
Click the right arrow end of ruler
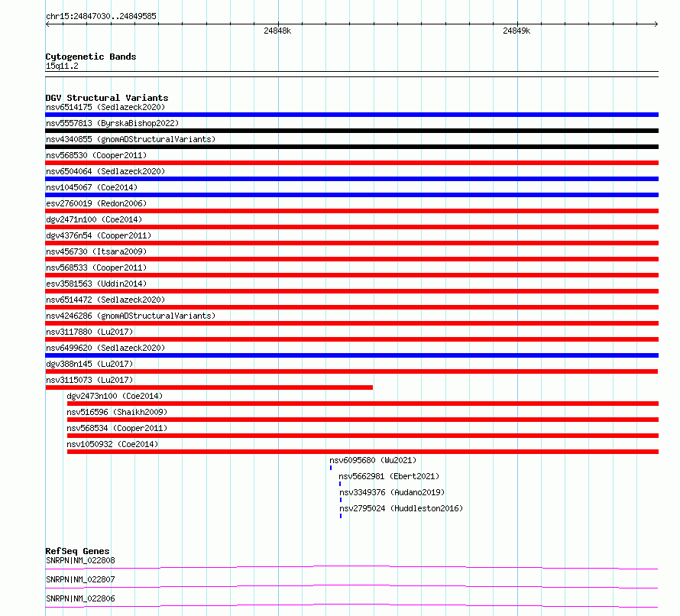tap(656, 24)
